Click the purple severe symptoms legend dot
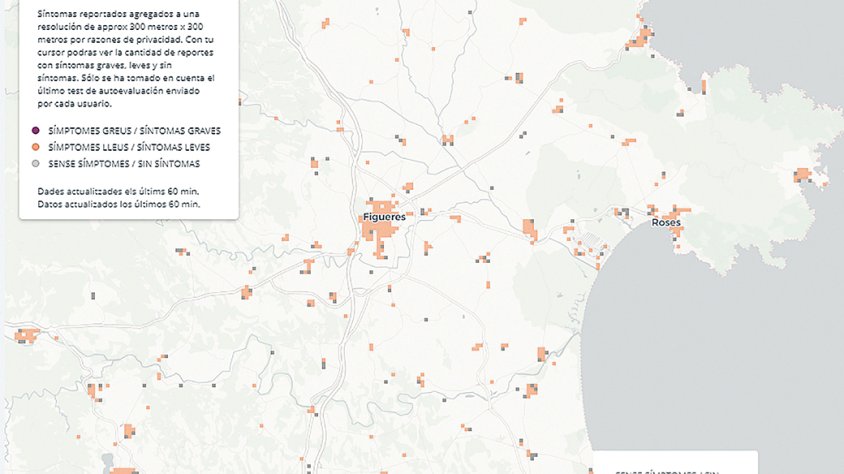The image size is (844, 474). (35, 131)
